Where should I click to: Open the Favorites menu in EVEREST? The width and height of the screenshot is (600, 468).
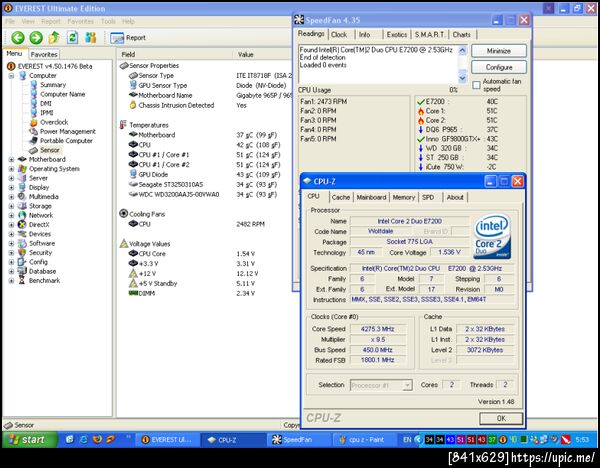[x=80, y=21]
